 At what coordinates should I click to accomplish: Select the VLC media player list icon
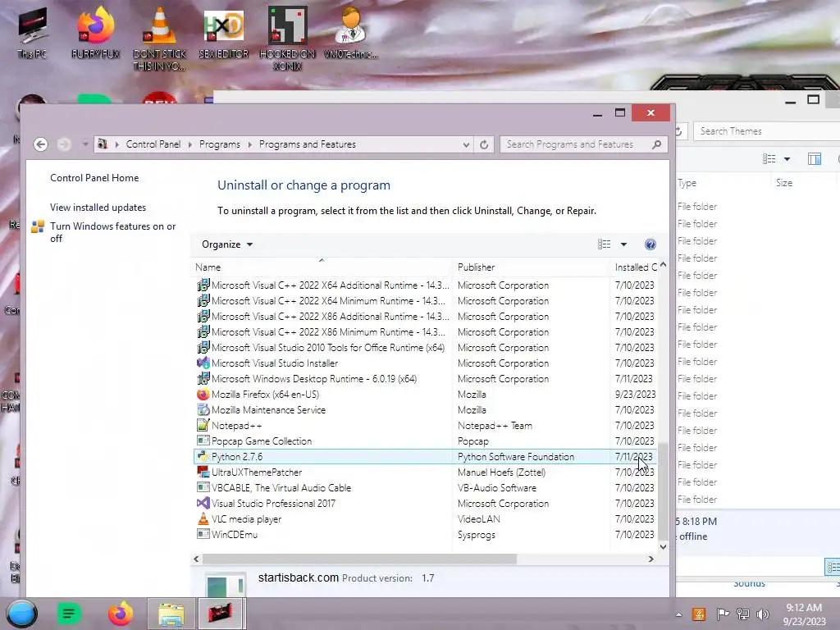coord(203,518)
